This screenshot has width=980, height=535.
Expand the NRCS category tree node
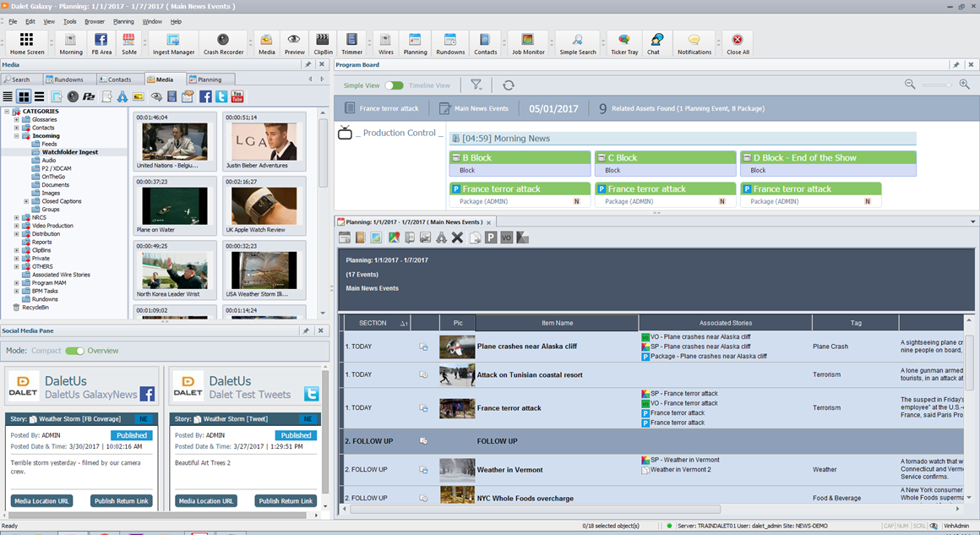point(16,218)
